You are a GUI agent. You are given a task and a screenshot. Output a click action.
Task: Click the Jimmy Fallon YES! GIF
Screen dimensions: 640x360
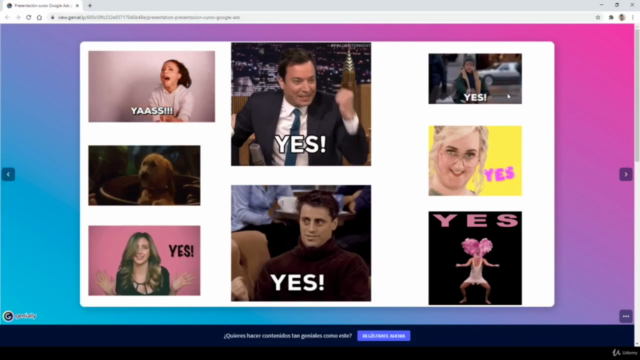click(301, 104)
